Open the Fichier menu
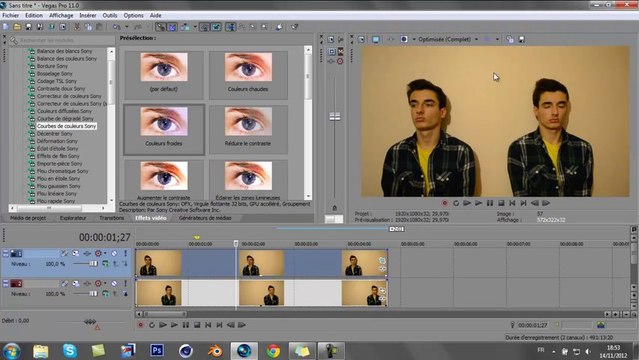This screenshot has width=639, height=360. [11, 15]
